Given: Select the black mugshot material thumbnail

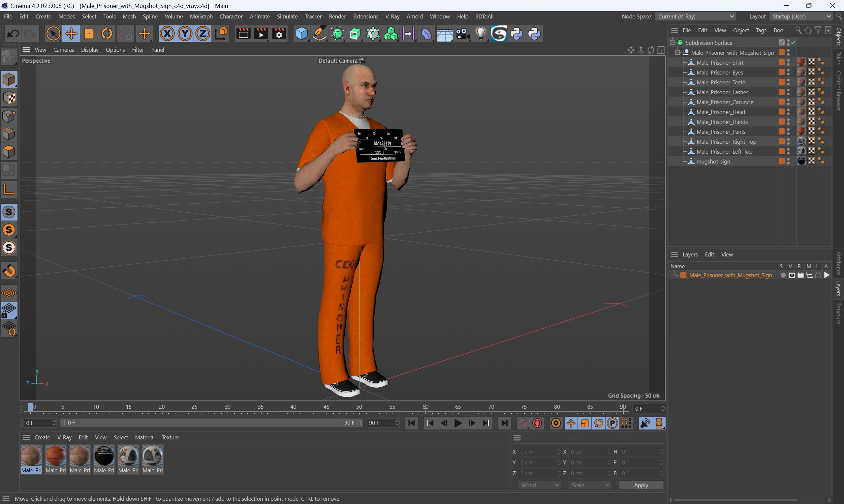Looking at the screenshot, I should [x=104, y=456].
